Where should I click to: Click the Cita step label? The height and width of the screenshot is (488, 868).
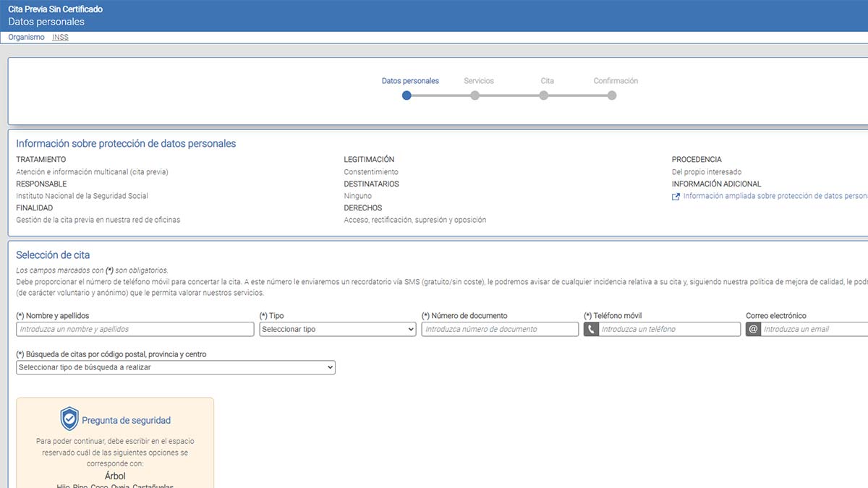pyautogui.click(x=547, y=81)
